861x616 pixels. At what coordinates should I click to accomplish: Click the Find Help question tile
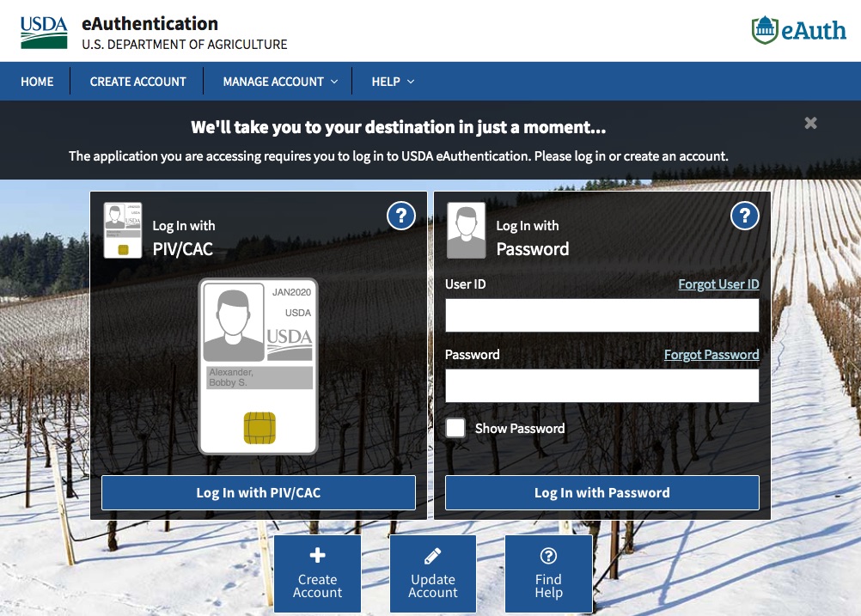tap(548, 573)
